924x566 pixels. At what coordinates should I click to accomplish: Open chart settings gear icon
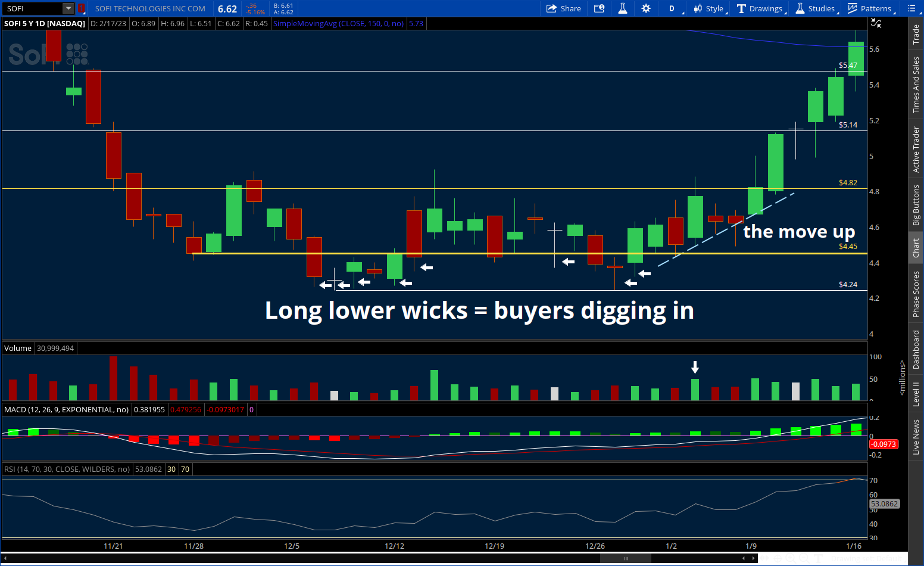coord(646,8)
